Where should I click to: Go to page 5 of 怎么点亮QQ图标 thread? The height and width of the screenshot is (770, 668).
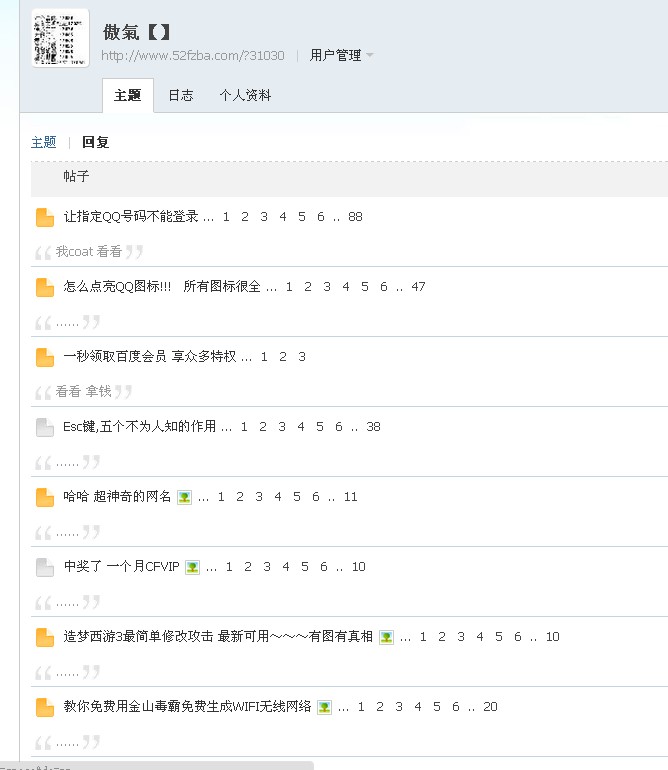pyautogui.click(x=364, y=286)
